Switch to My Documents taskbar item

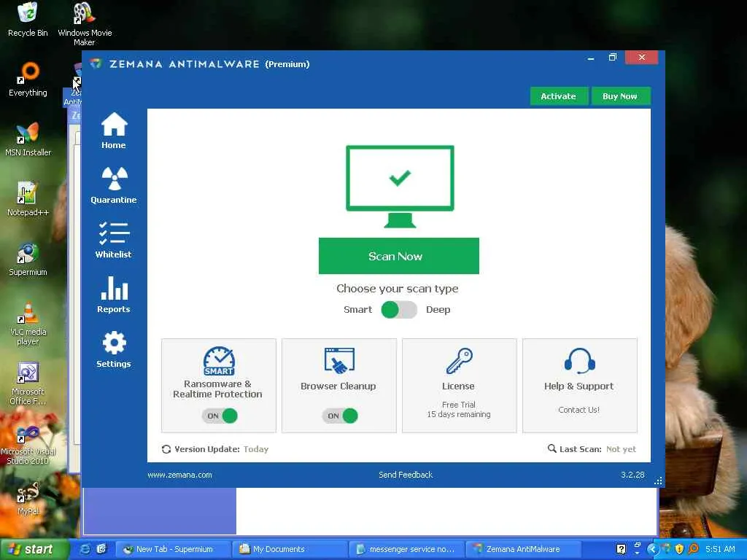290,549
